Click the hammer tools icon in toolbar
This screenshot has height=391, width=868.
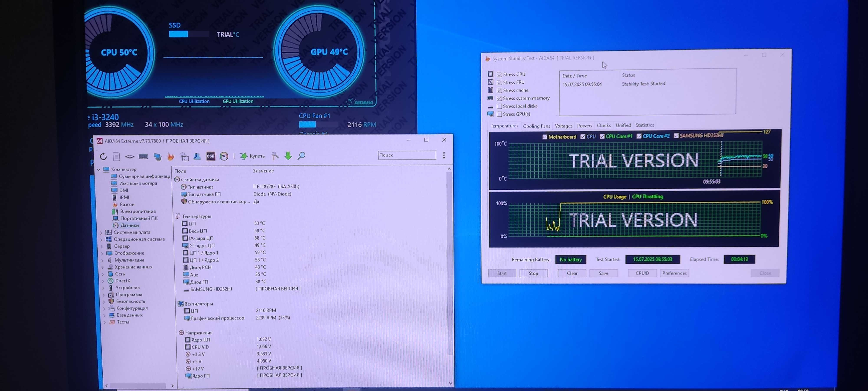(x=275, y=156)
